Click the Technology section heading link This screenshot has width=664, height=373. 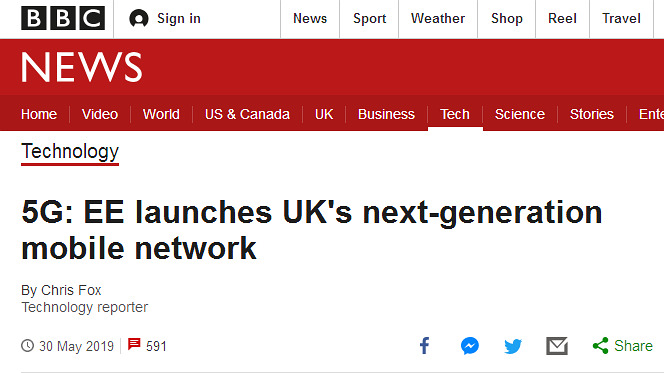pos(70,152)
